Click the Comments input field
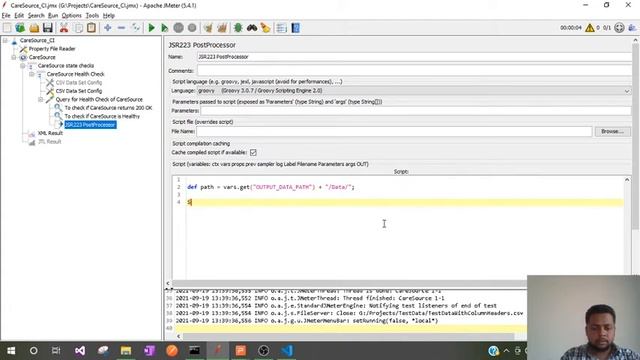The image size is (640, 360). coord(414,70)
